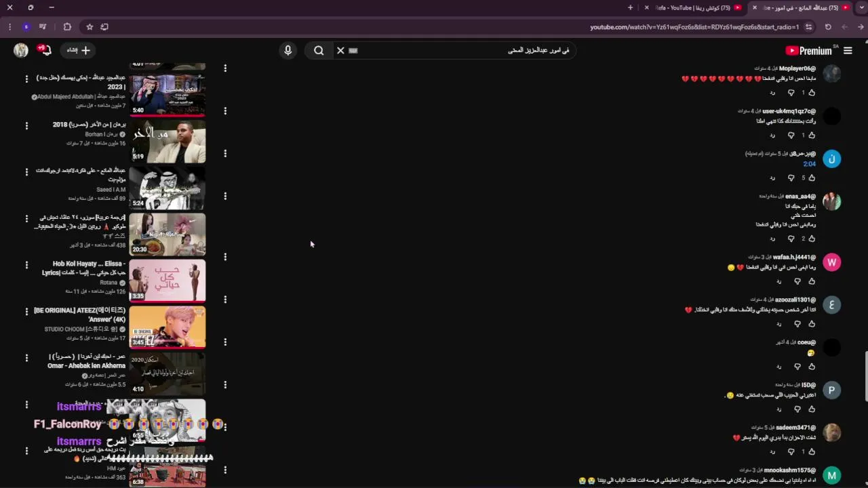This screenshot has height=488, width=868.
Task: Open site settings icon in address bar
Action: coord(809,26)
